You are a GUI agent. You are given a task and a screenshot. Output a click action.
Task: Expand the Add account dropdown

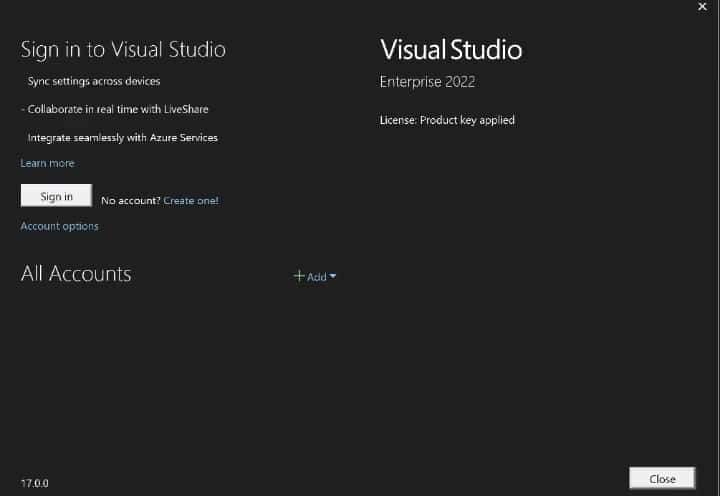tap(315, 276)
